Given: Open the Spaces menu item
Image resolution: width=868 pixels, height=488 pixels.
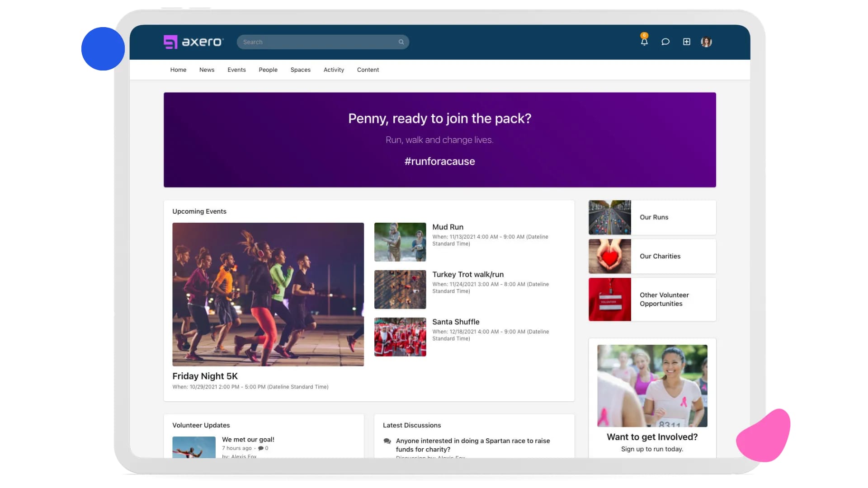Looking at the screenshot, I should pyautogui.click(x=300, y=70).
